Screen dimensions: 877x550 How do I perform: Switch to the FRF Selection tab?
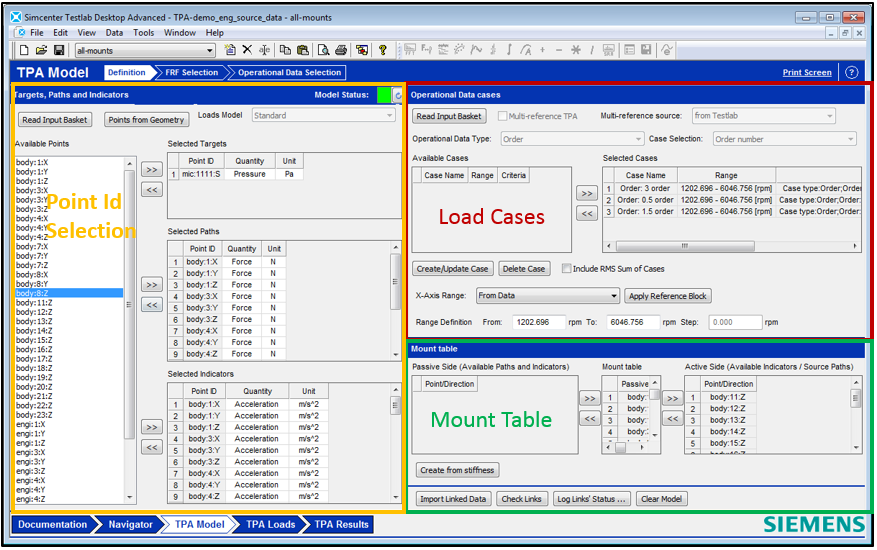coord(191,72)
